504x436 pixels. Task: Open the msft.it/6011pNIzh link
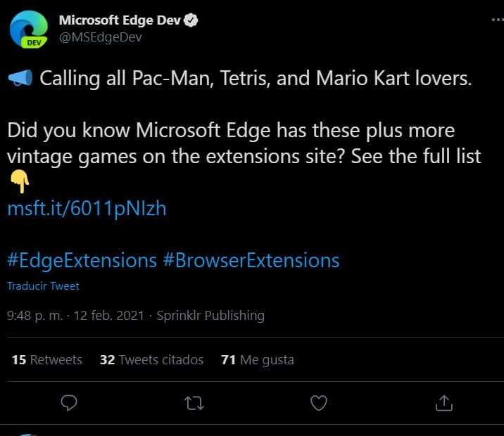pyautogui.click(x=87, y=209)
